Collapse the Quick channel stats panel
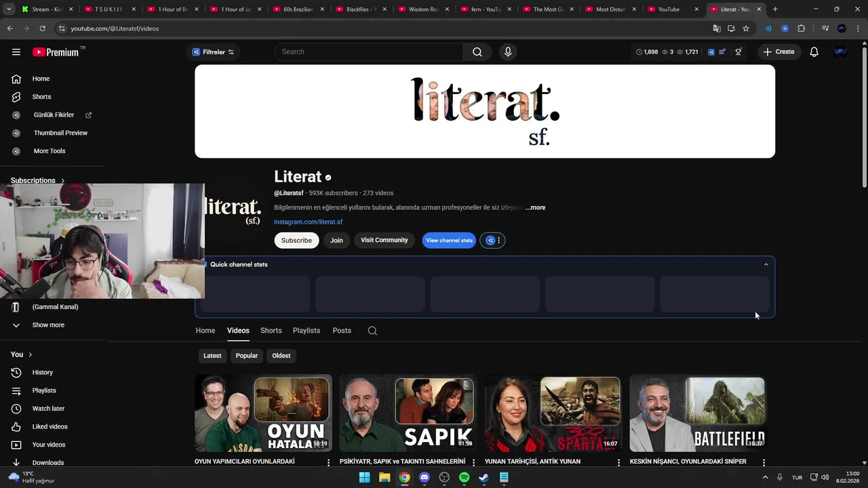This screenshot has height=488, width=868. [766, 264]
